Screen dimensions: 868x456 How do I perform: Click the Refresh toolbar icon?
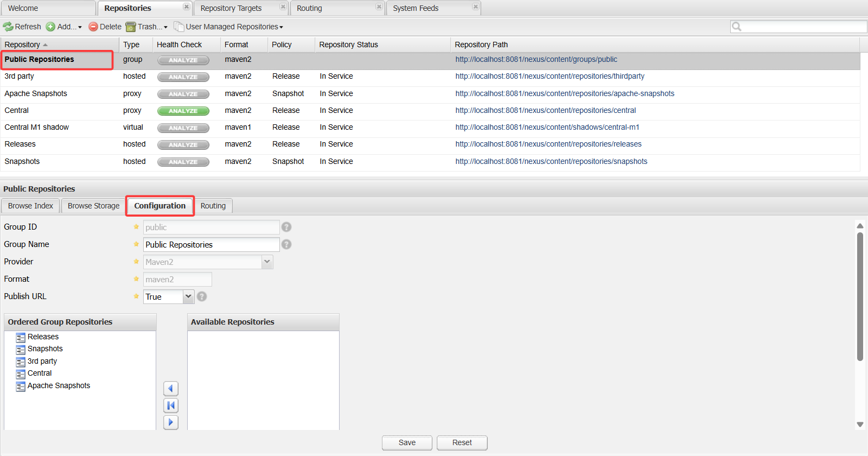8,27
